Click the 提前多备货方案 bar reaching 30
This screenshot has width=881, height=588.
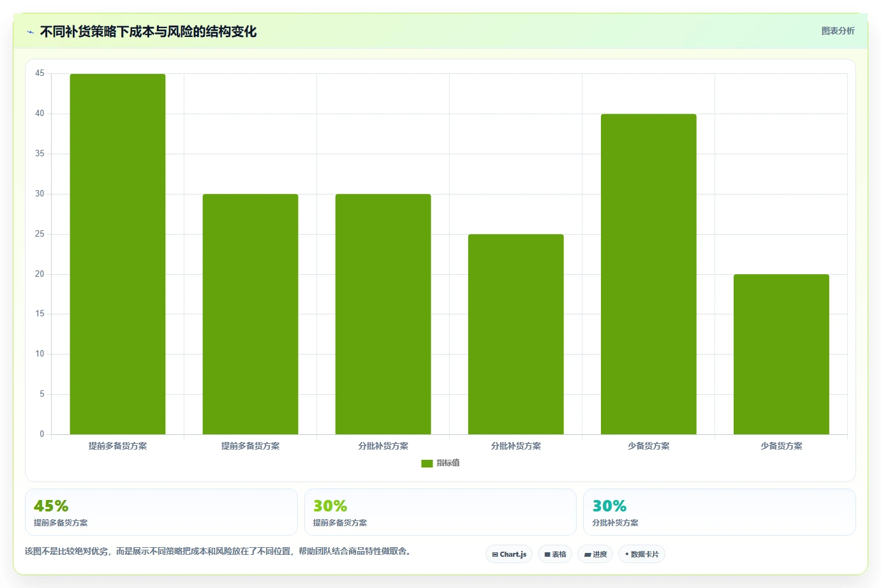[x=250, y=314]
